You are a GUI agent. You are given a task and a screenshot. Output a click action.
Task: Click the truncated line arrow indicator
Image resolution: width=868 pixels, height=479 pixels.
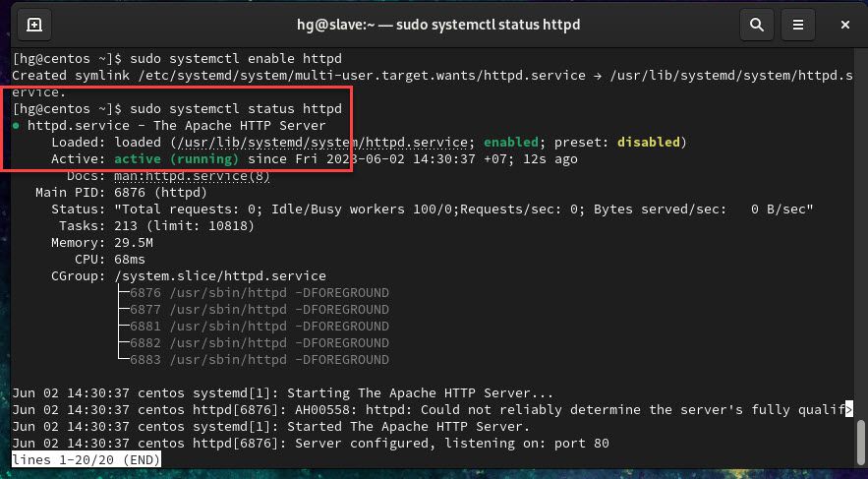[849, 410]
